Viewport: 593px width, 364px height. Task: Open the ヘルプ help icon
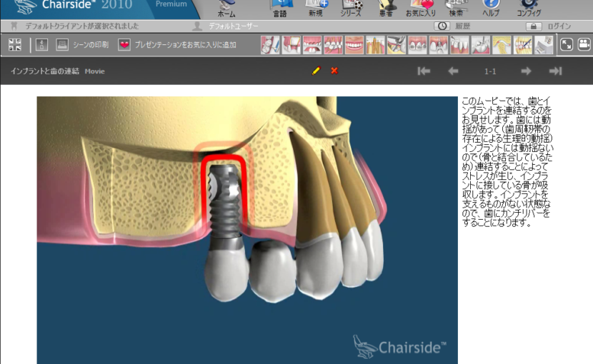491,8
